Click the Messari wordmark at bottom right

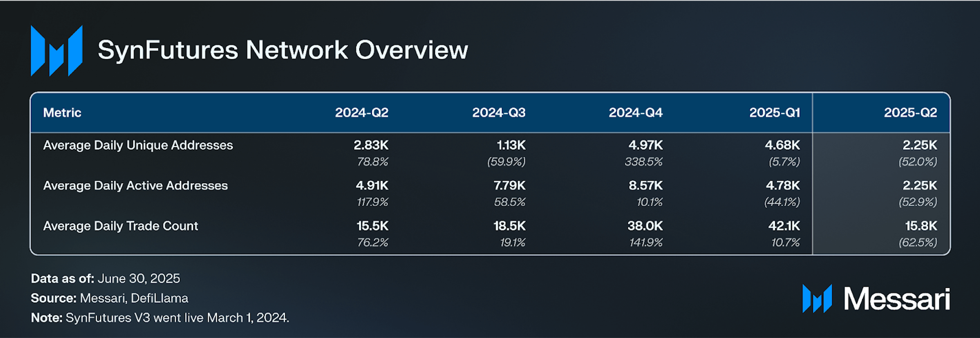(897, 299)
